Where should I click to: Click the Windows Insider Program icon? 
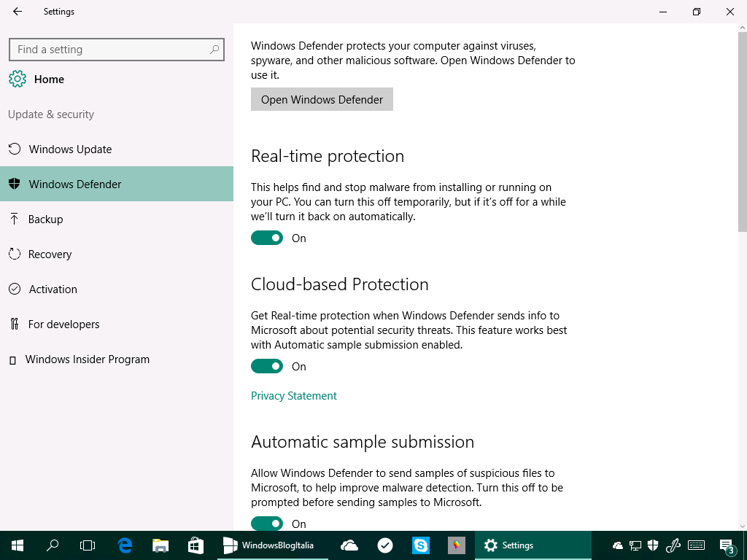13,360
